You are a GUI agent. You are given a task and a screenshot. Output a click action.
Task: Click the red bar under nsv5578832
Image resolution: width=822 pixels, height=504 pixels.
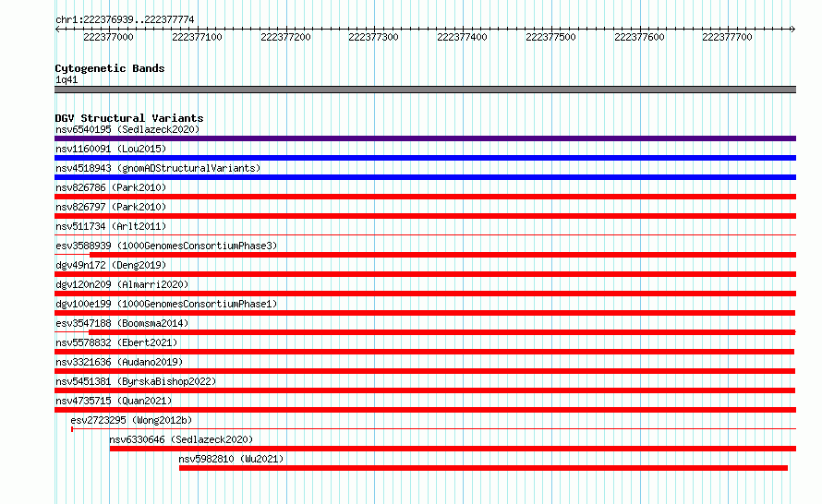pyautogui.click(x=424, y=352)
